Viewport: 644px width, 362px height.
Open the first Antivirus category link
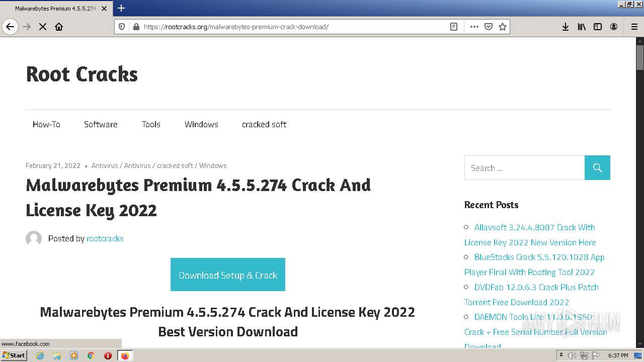click(105, 165)
